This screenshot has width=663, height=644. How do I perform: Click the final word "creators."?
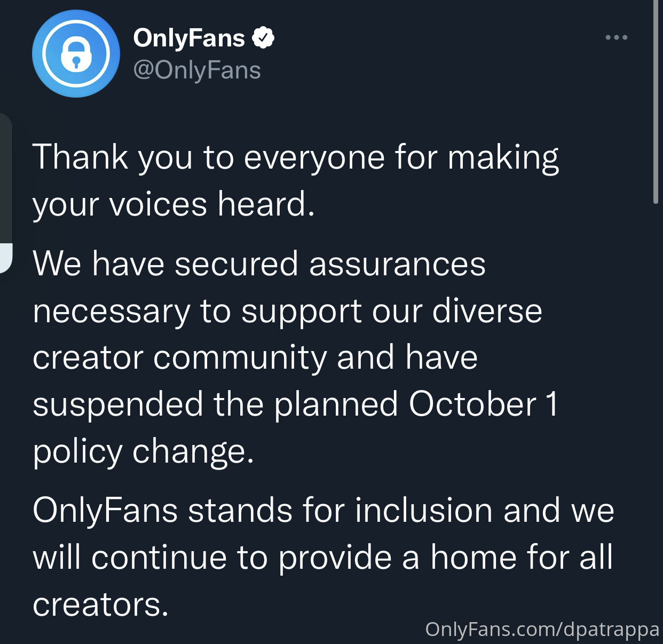[x=100, y=605]
